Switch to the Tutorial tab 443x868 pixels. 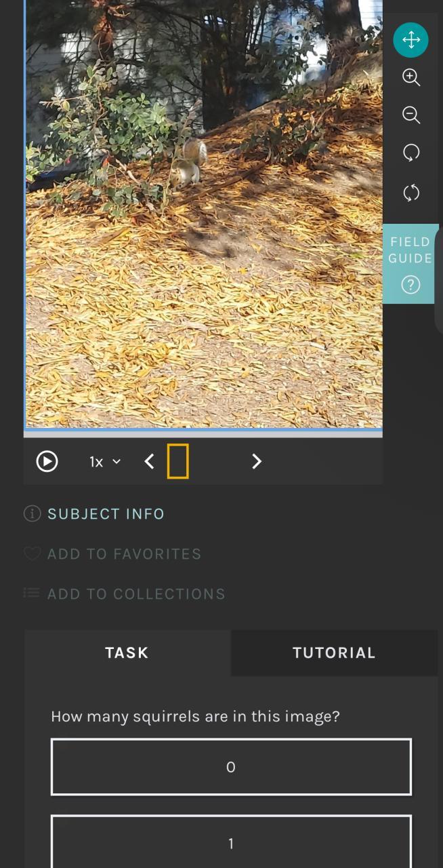click(334, 653)
